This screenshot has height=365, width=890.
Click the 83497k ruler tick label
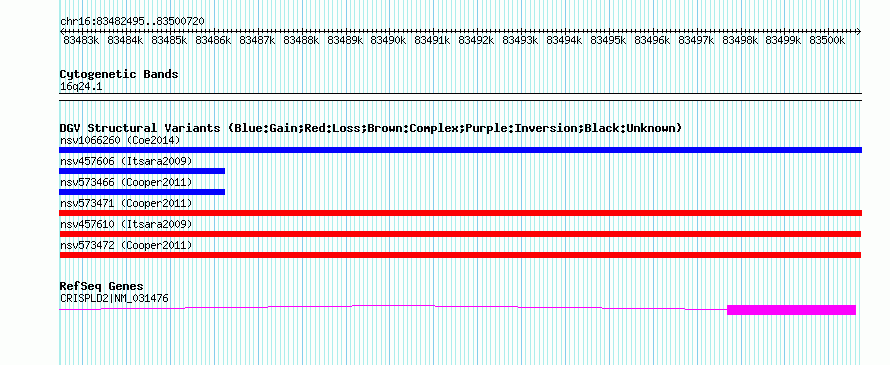(696, 41)
